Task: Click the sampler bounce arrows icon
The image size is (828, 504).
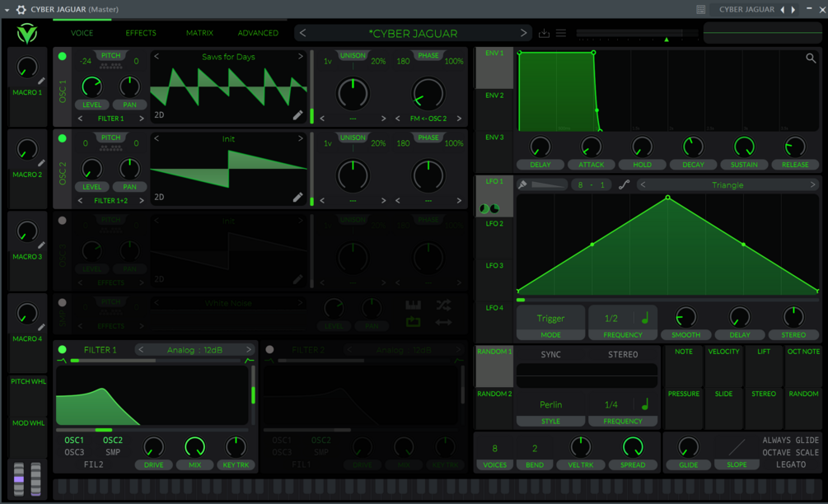Action: click(443, 322)
